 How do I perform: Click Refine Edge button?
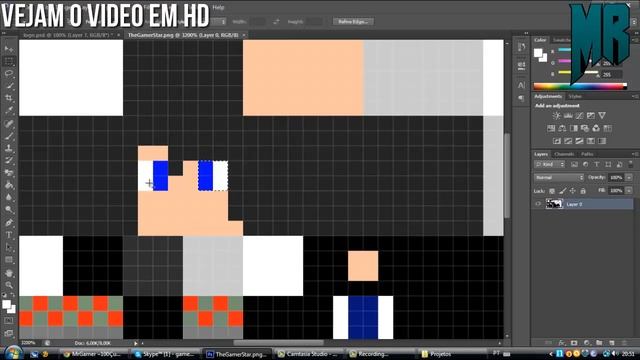[x=353, y=22]
